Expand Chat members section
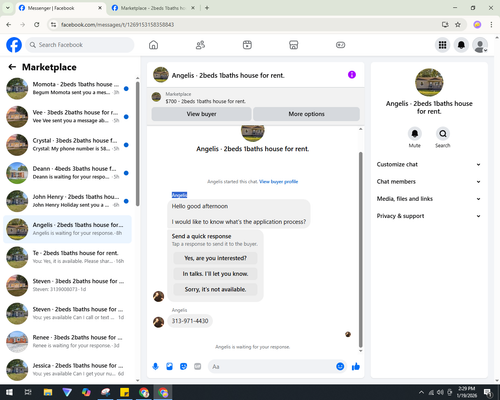500x400 pixels. pyautogui.click(x=429, y=182)
